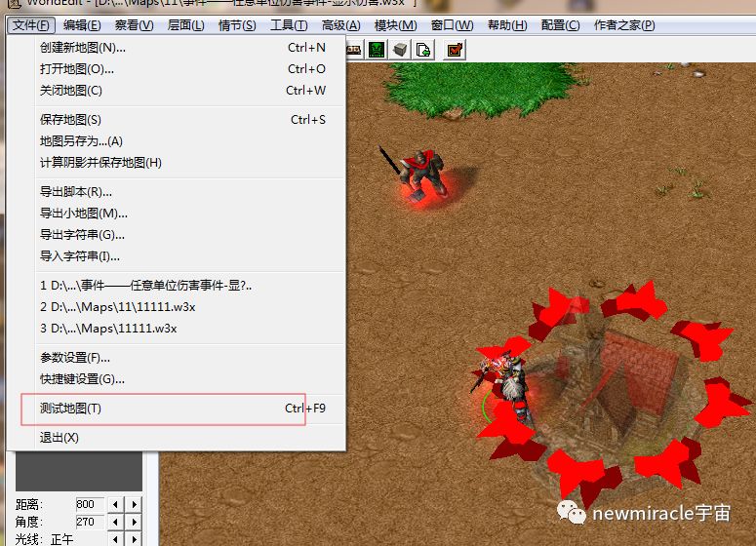Open the 察看(V) menu
Viewport: 756px width, 546px height.
pyautogui.click(x=134, y=25)
